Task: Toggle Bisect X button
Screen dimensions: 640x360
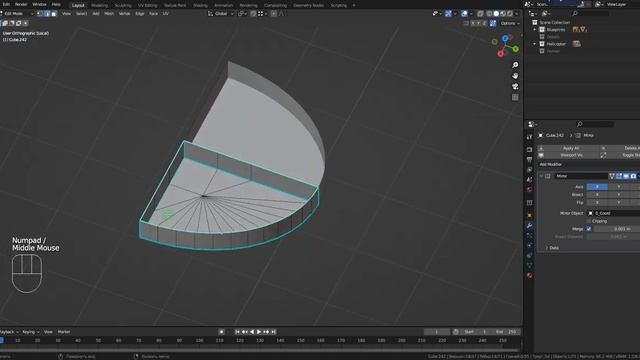Action: [597, 195]
